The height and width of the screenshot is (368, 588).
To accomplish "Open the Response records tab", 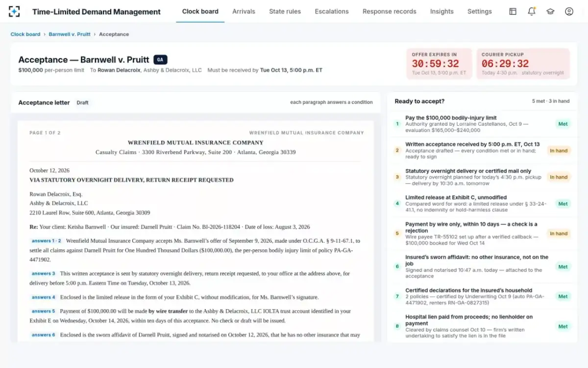I will tap(389, 11).
